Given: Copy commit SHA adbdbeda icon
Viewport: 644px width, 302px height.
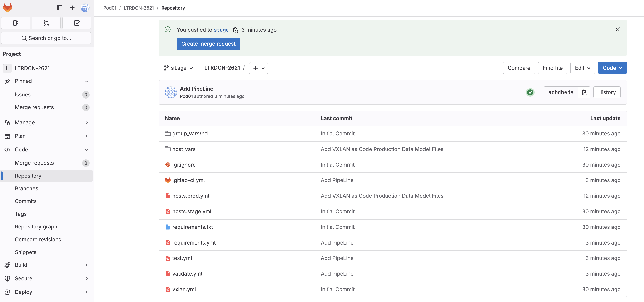Looking at the screenshot, I should point(584,92).
